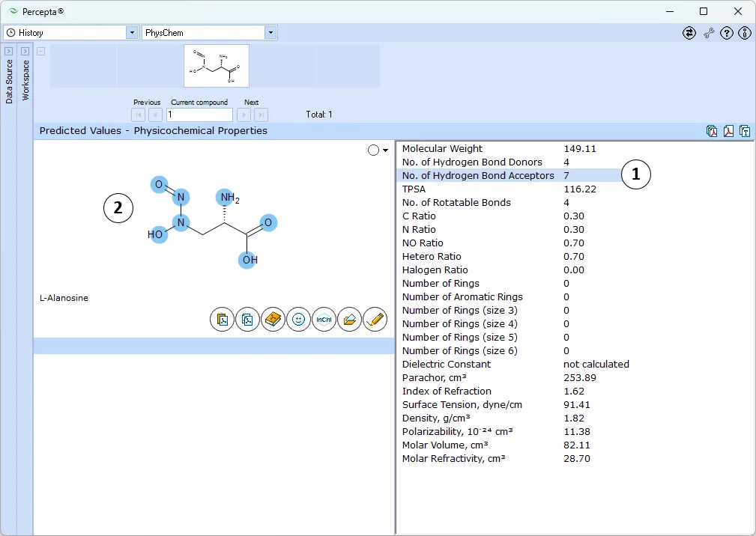Select the L-Alanosine compound thumbnail

pyautogui.click(x=217, y=66)
